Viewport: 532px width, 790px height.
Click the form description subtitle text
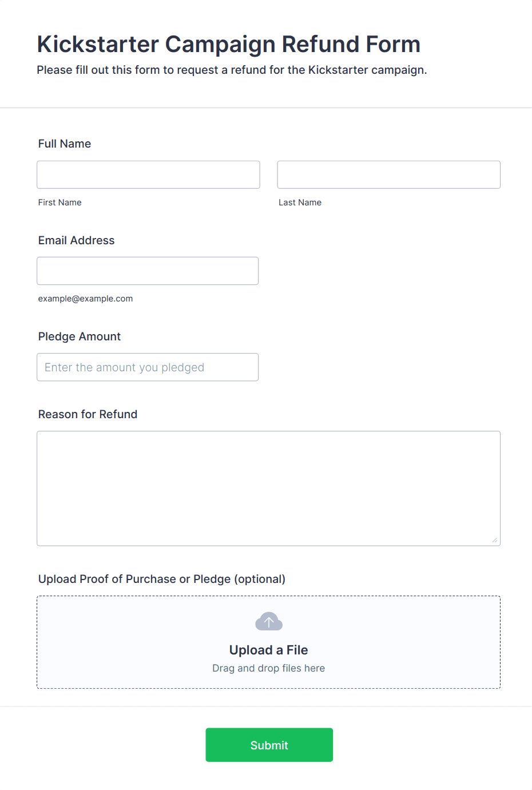[x=232, y=70]
